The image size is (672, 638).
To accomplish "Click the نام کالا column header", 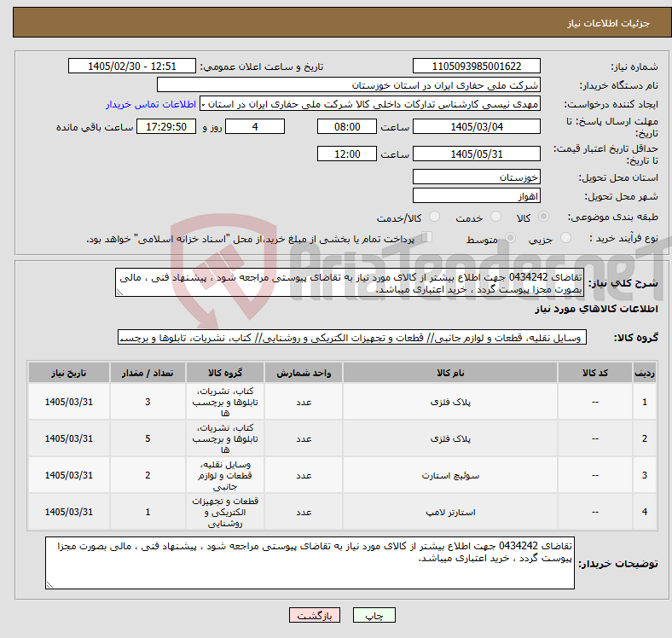I will click(x=450, y=373).
